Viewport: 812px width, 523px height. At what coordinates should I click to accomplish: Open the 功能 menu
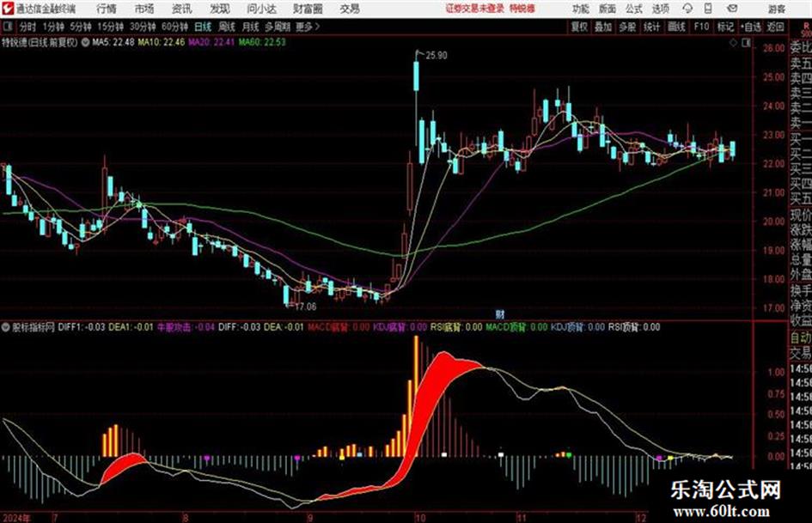[581, 9]
